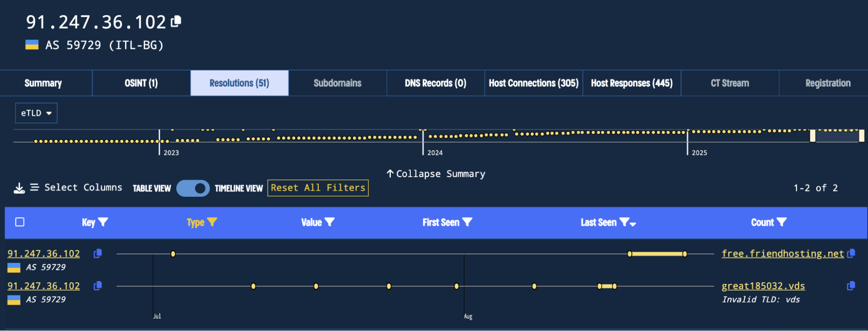Click left handle of timeline range selector
Viewport: 868px width, 331px height.
pyautogui.click(x=812, y=136)
